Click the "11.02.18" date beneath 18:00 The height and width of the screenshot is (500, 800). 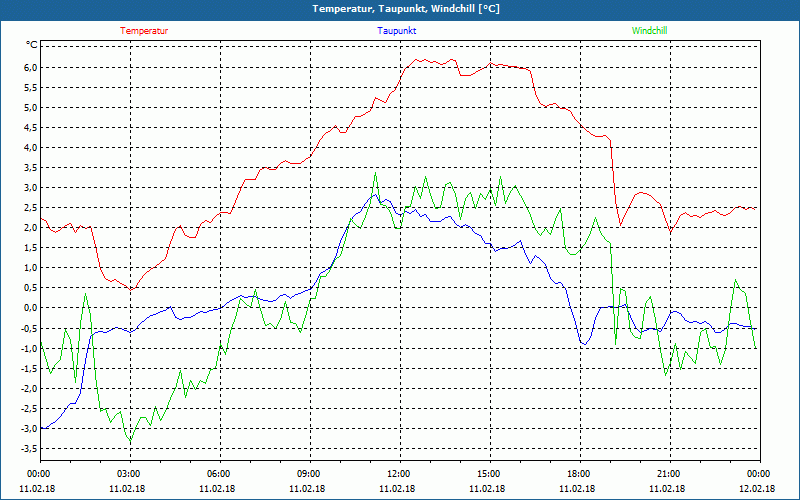(578, 488)
